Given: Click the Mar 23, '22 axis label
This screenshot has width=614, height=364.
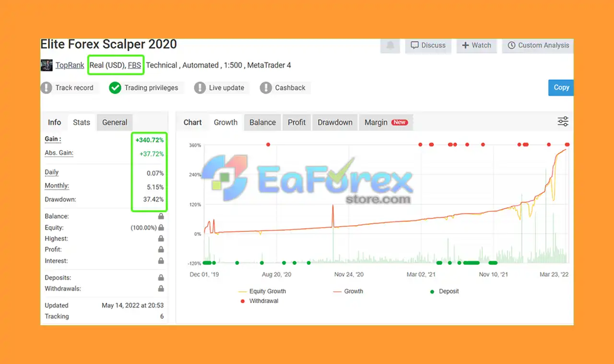Looking at the screenshot, I should (554, 274).
